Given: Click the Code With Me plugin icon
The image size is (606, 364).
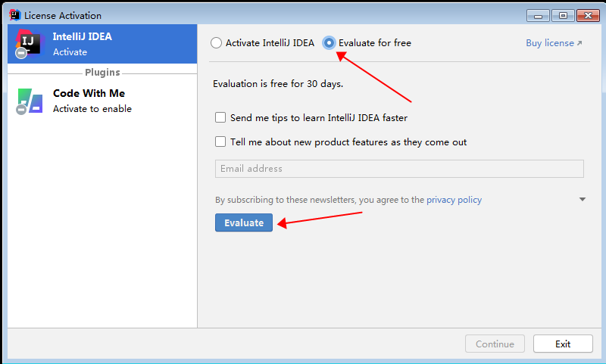Looking at the screenshot, I should (x=30, y=101).
